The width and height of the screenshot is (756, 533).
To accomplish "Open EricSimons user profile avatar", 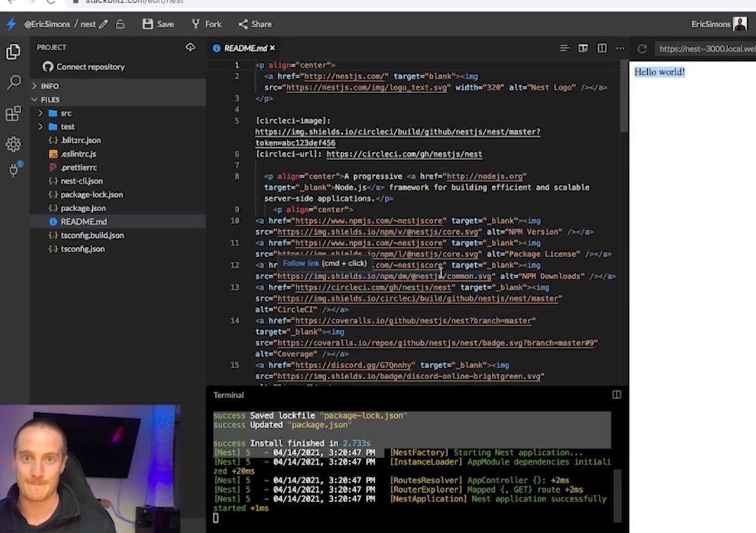I will coord(740,24).
